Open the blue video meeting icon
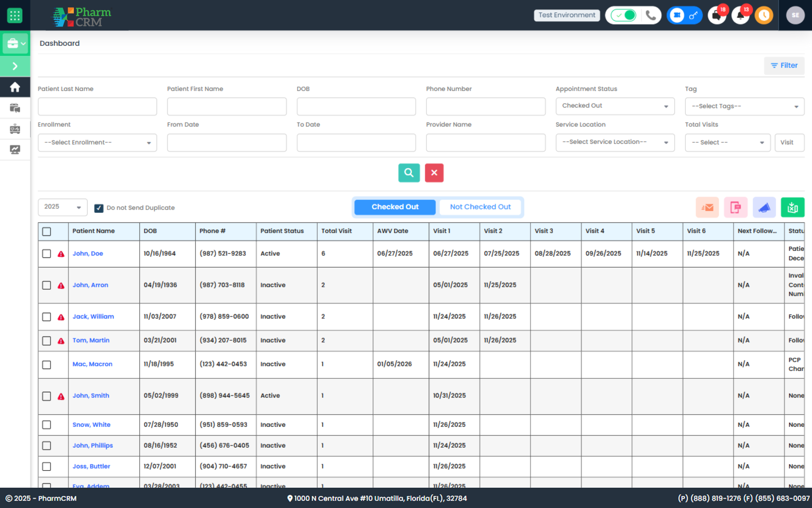 [x=677, y=16]
